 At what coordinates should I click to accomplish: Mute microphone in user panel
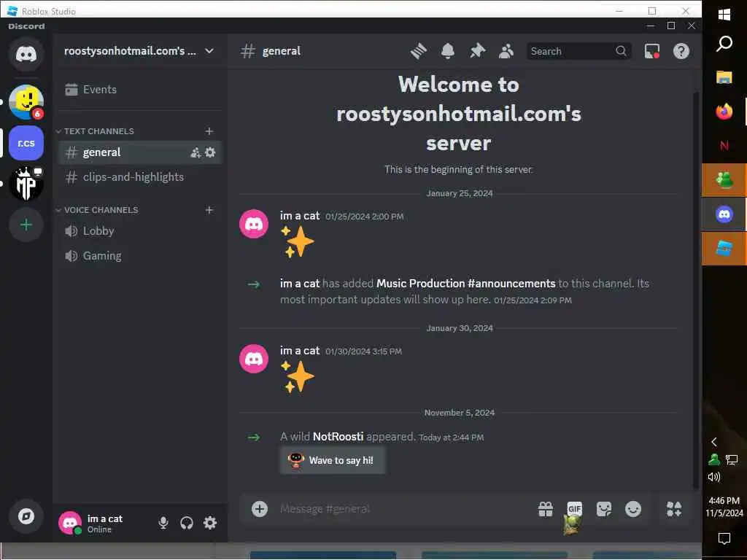point(163,523)
